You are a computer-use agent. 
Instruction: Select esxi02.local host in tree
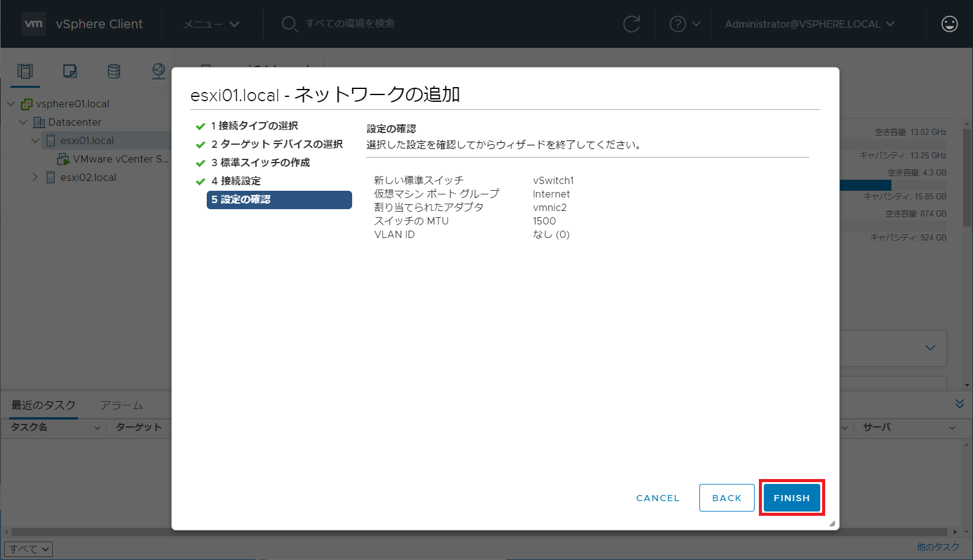click(88, 177)
